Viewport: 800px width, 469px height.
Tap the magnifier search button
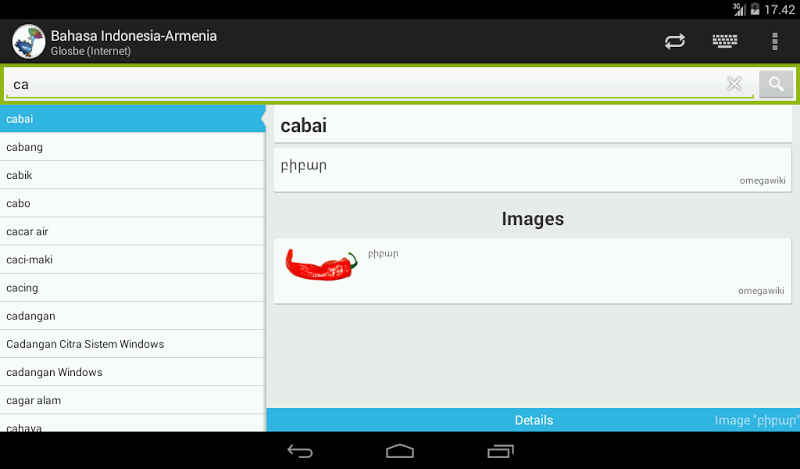[776, 84]
